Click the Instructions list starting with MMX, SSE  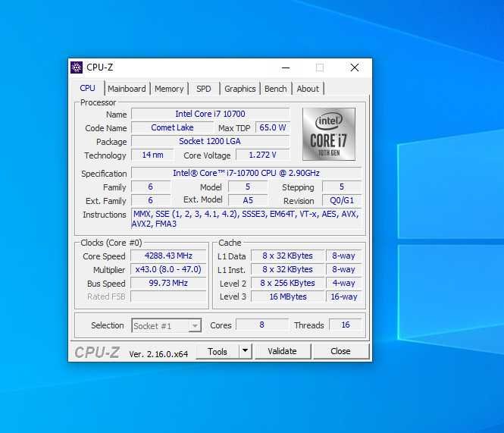246,218
